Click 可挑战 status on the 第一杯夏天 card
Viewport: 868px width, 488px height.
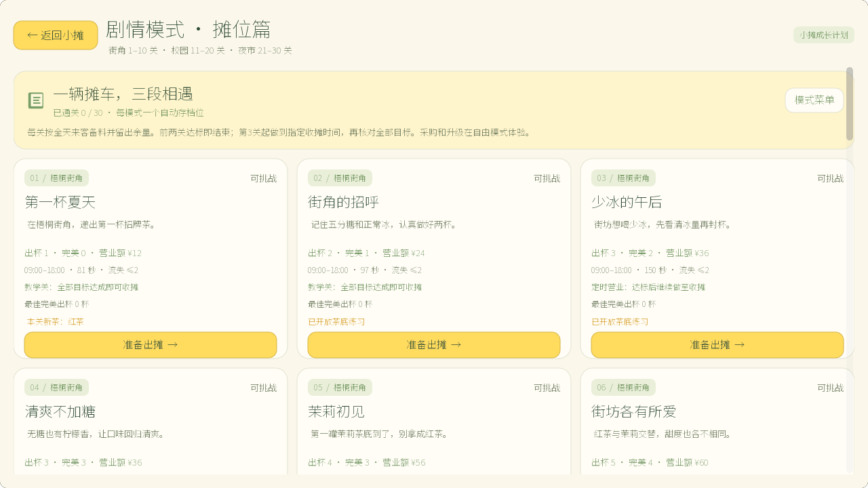(264, 178)
